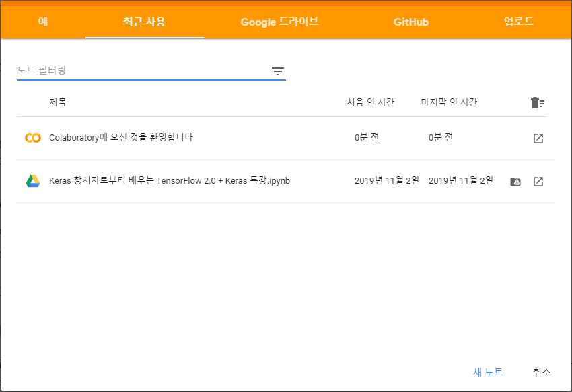The width and height of the screenshot is (572, 392).
Task: Click the 취소 button
Action: coord(541,372)
